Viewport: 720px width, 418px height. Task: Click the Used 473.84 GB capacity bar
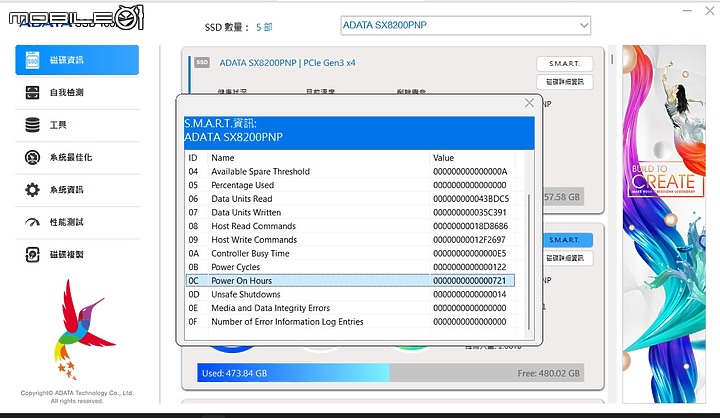pyautogui.click(x=293, y=373)
